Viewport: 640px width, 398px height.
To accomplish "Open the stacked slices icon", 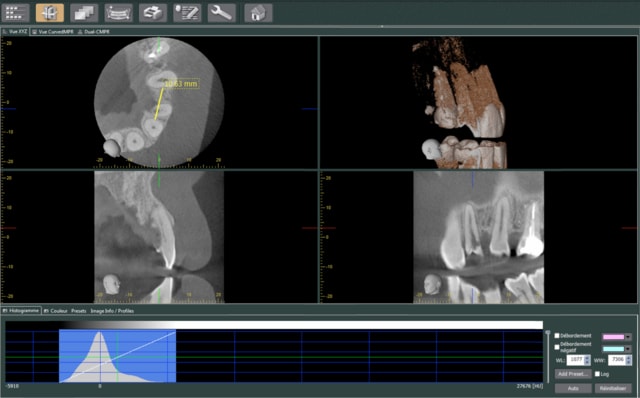I will coord(84,13).
